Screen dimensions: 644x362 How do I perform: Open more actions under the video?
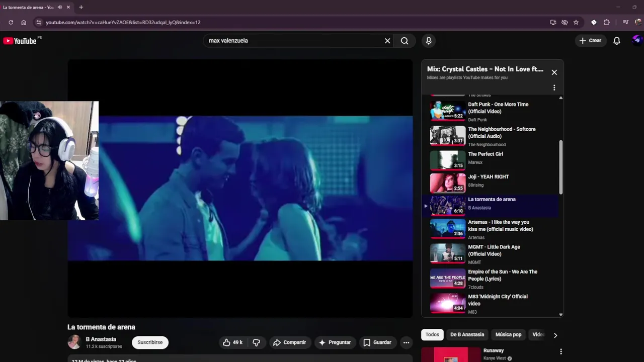(406, 342)
